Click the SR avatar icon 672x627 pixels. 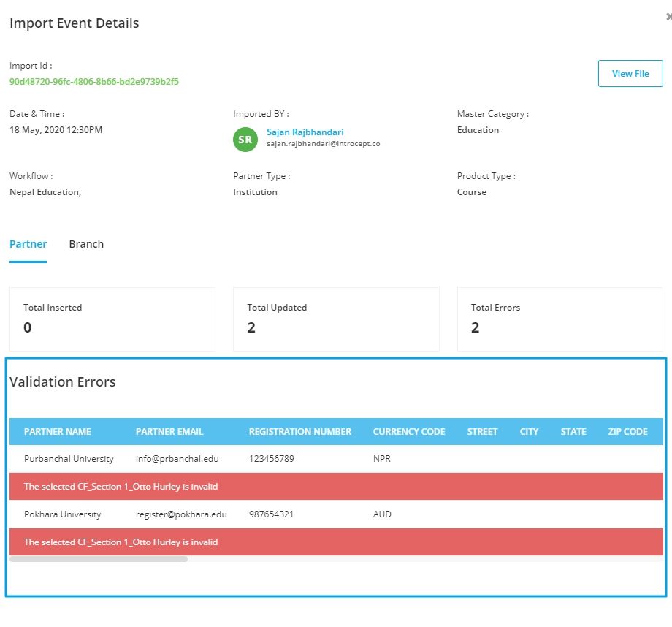click(x=245, y=140)
